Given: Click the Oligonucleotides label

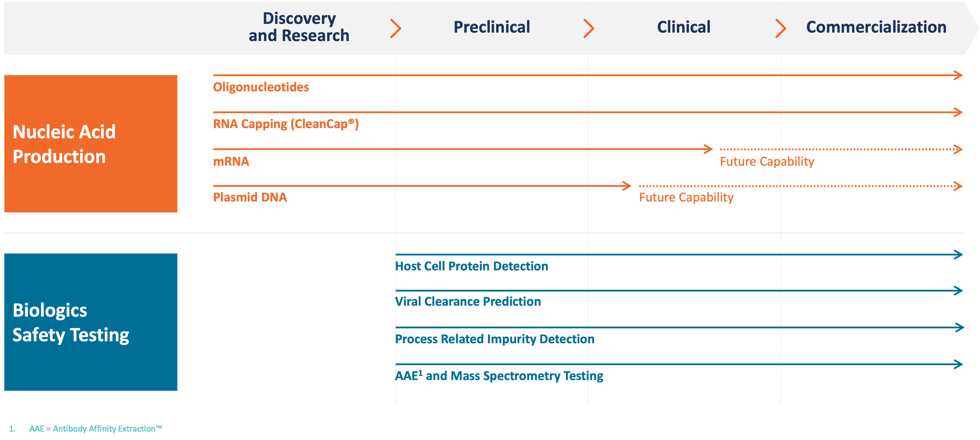Looking at the screenshot, I should [x=261, y=87].
